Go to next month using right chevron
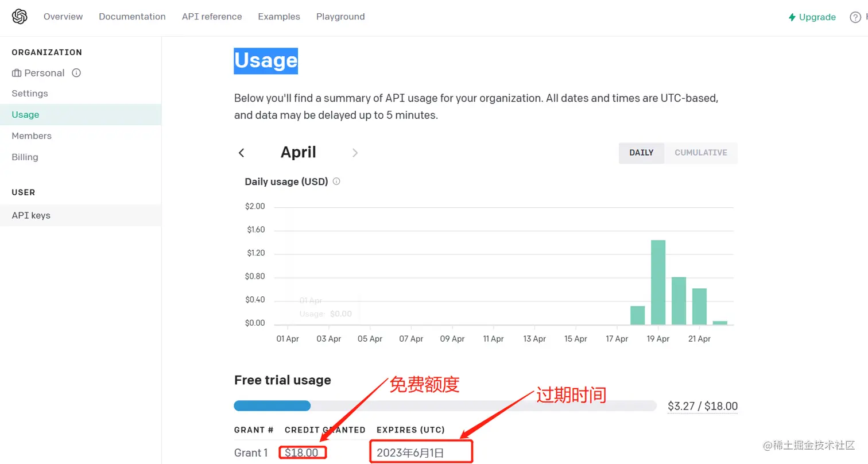The image size is (868, 464). [355, 153]
